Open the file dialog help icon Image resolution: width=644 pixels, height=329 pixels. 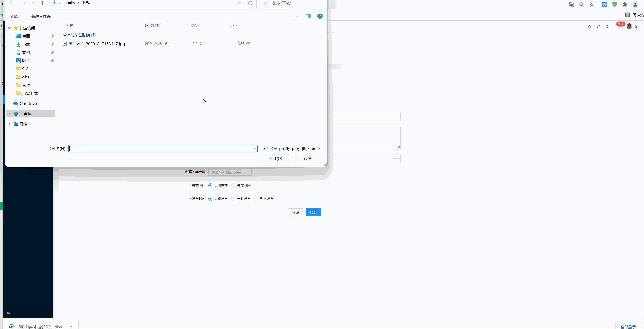[320, 16]
